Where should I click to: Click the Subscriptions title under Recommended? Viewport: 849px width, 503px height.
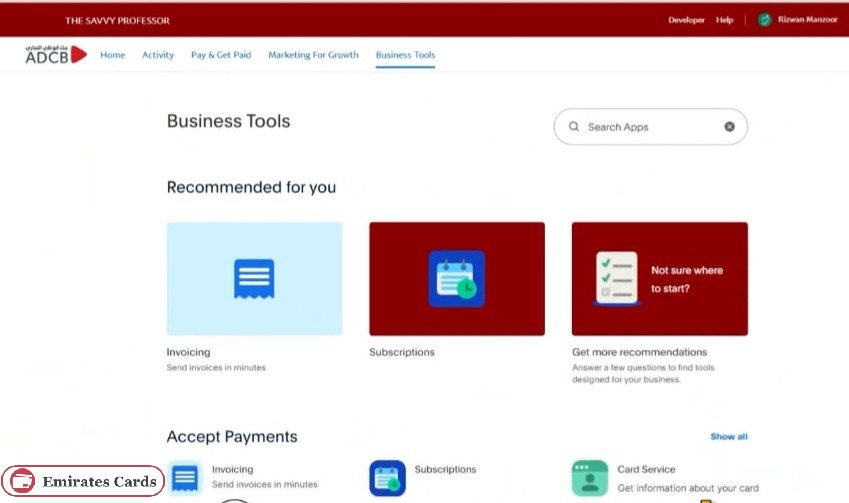click(402, 352)
